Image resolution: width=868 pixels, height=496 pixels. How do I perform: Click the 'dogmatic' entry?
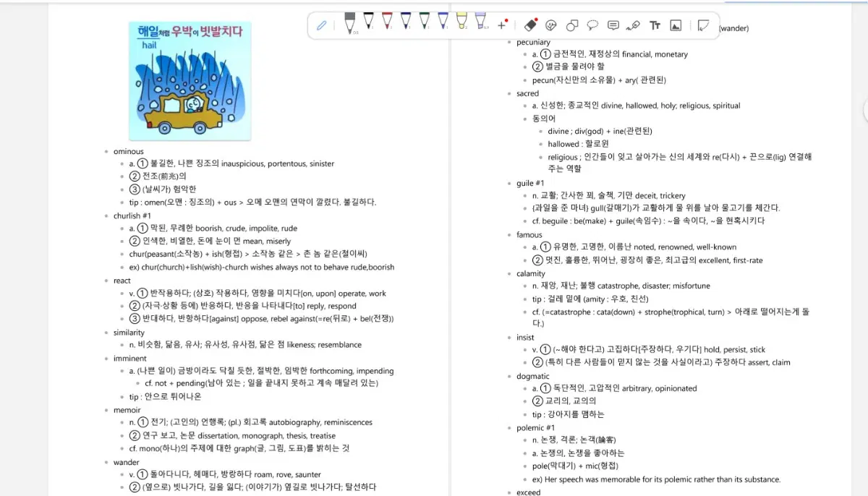pyautogui.click(x=533, y=377)
